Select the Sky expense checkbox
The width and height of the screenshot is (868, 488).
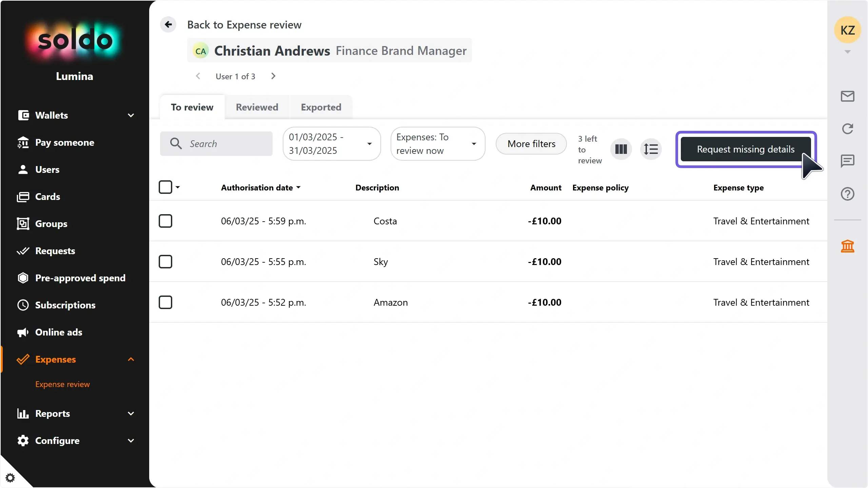point(165,262)
